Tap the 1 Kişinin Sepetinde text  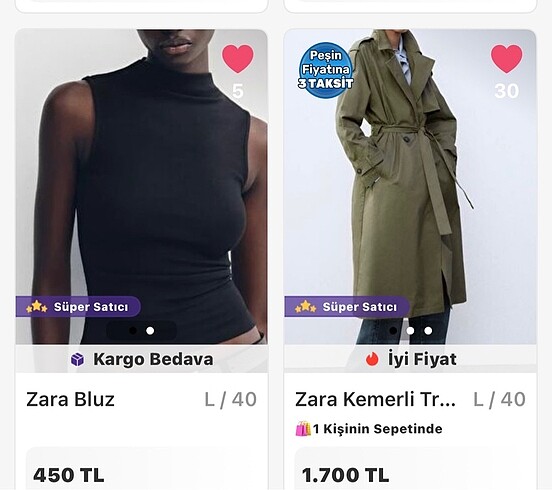pos(377,429)
